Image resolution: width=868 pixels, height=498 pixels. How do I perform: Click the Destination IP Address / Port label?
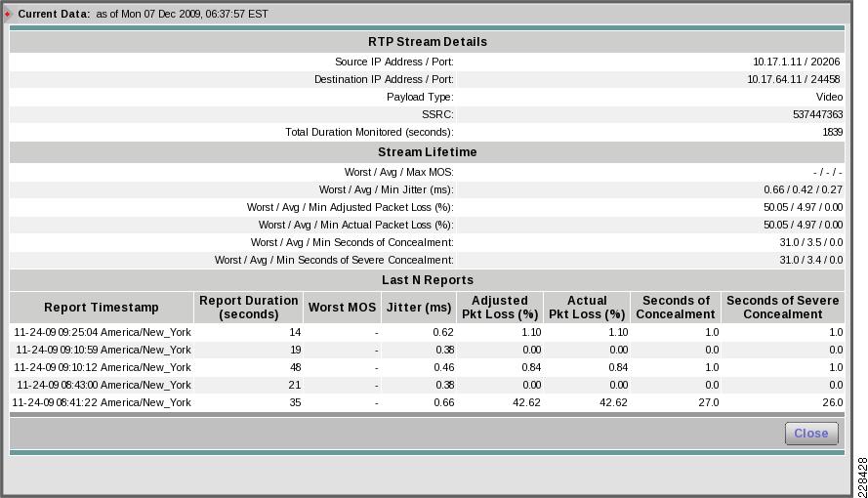pos(384,80)
